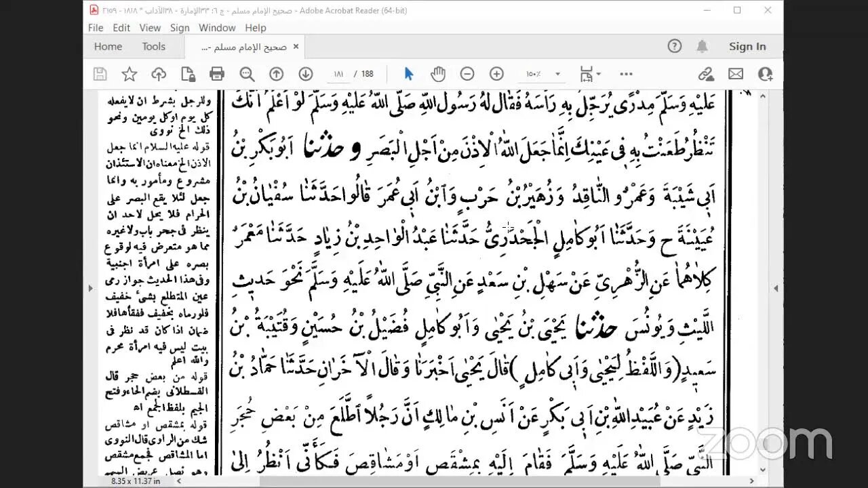
Task: Choose the selection arrow tool
Action: pyautogui.click(x=408, y=74)
